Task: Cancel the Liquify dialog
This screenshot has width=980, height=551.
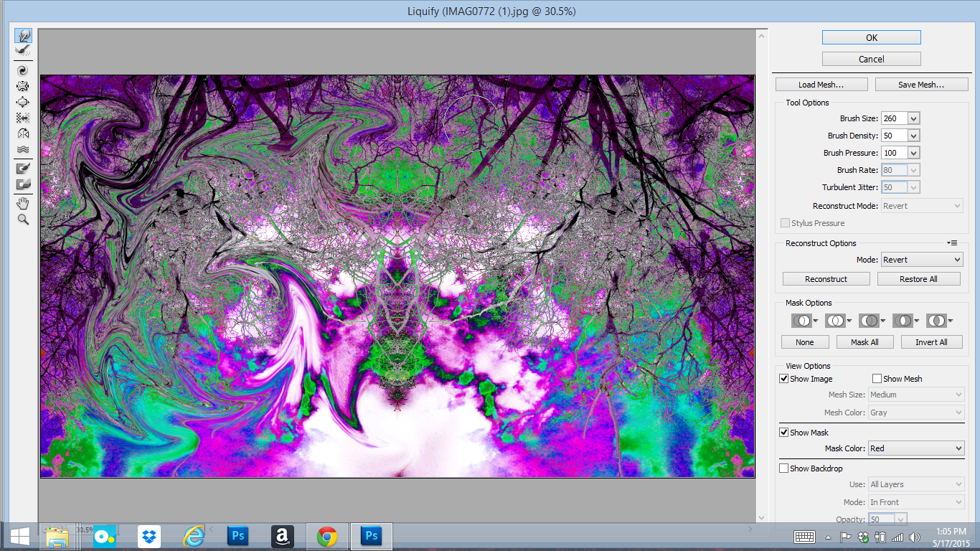Action: point(871,60)
